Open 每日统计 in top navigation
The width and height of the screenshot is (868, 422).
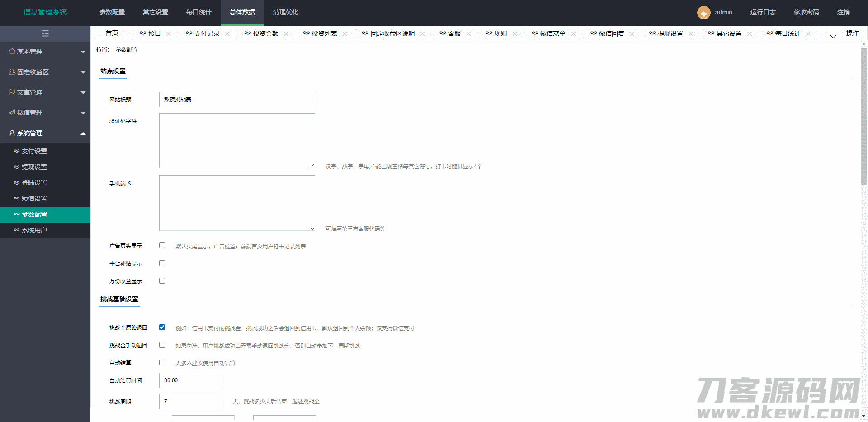(199, 13)
